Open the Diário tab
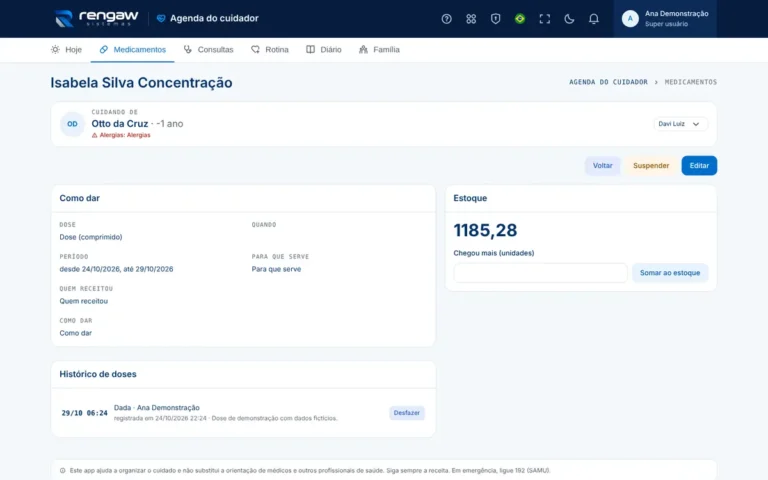Screen dimensions: 768x480 click(x=324, y=49)
